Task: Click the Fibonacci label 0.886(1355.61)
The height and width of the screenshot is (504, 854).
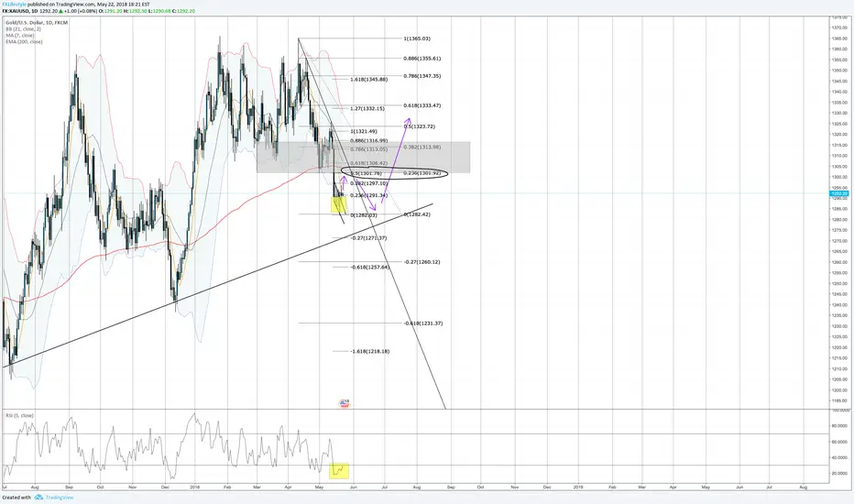Action: [x=422, y=59]
